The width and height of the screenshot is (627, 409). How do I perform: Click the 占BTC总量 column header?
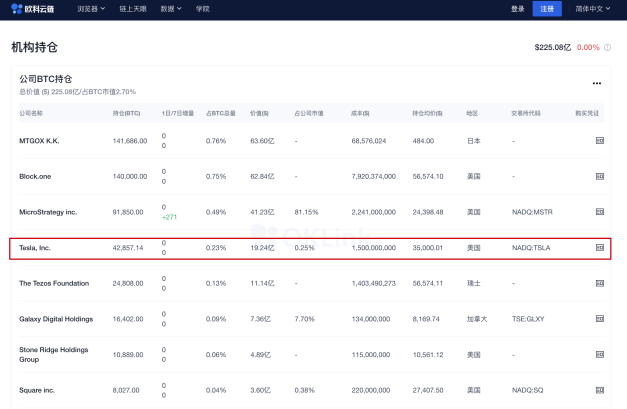point(221,113)
